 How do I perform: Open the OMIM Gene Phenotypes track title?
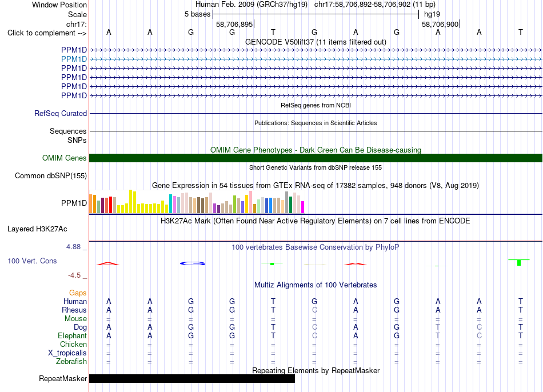coord(316,150)
